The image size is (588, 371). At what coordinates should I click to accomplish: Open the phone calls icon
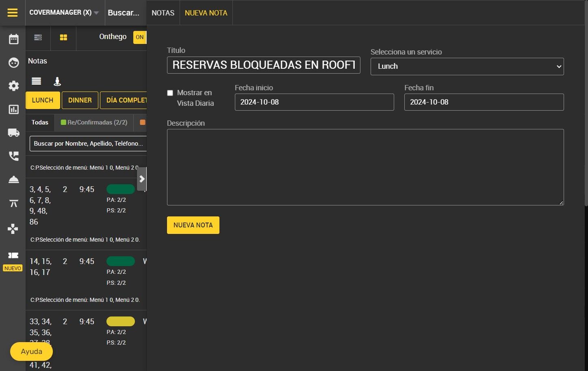point(13,156)
